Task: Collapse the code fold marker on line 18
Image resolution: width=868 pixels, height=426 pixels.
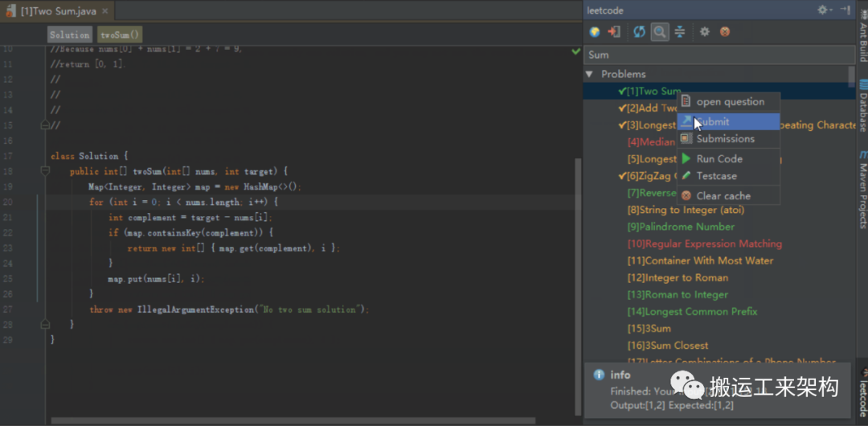Action: pyautogui.click(x=43, y=171)
